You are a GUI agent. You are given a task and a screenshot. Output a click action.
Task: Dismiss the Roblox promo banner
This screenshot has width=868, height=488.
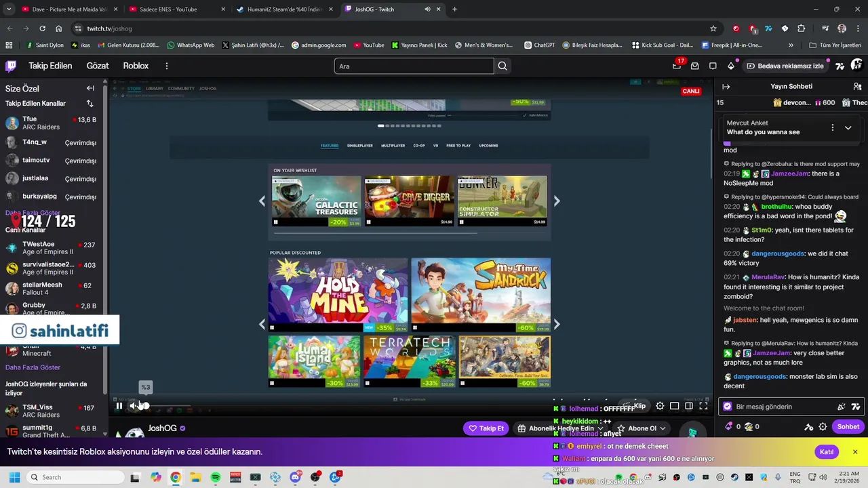(855, 452)
